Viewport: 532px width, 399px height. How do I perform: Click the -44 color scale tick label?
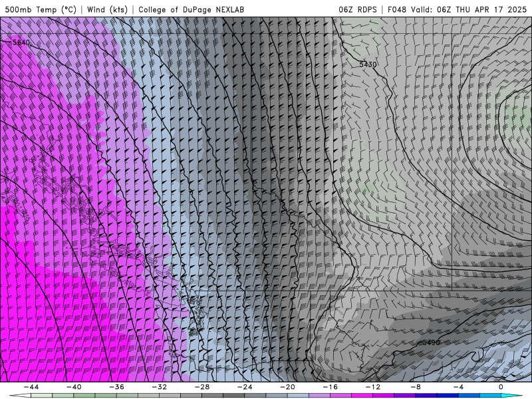[31, 387]
